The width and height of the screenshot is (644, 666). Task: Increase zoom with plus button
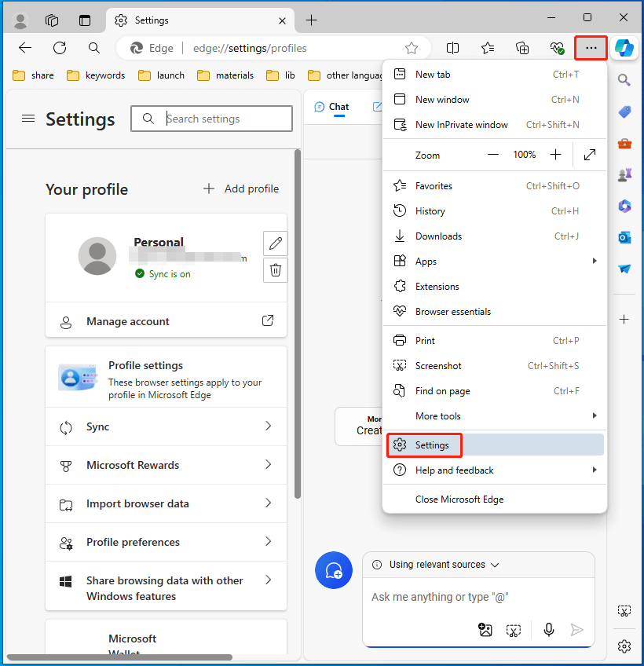(555, 155)
